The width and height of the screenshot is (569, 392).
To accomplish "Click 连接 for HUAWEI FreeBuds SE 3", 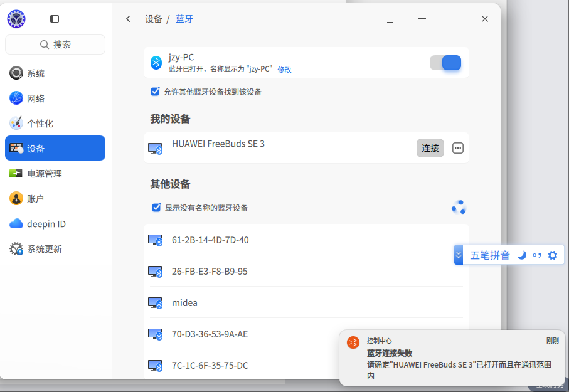I will pos(430,148).
